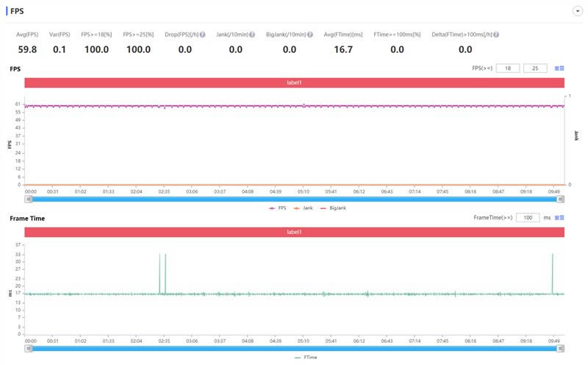The width and height of the screenshot is (588, 365).
Task: Open the BigJank(/10min) help icon
Action: click(x=310, y=35)
